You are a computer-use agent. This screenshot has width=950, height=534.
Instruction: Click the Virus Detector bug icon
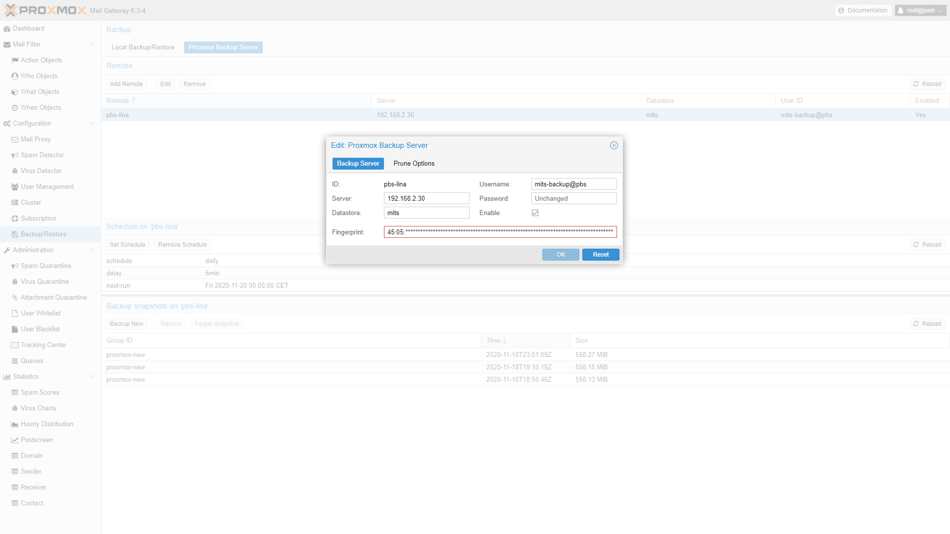(15, 171)
